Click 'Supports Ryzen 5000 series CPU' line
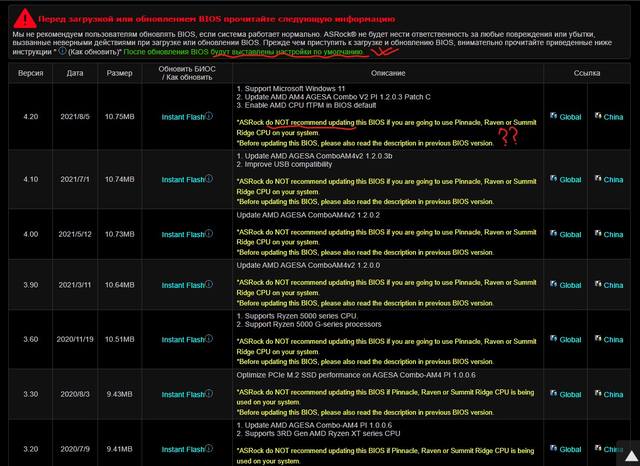 297,316
